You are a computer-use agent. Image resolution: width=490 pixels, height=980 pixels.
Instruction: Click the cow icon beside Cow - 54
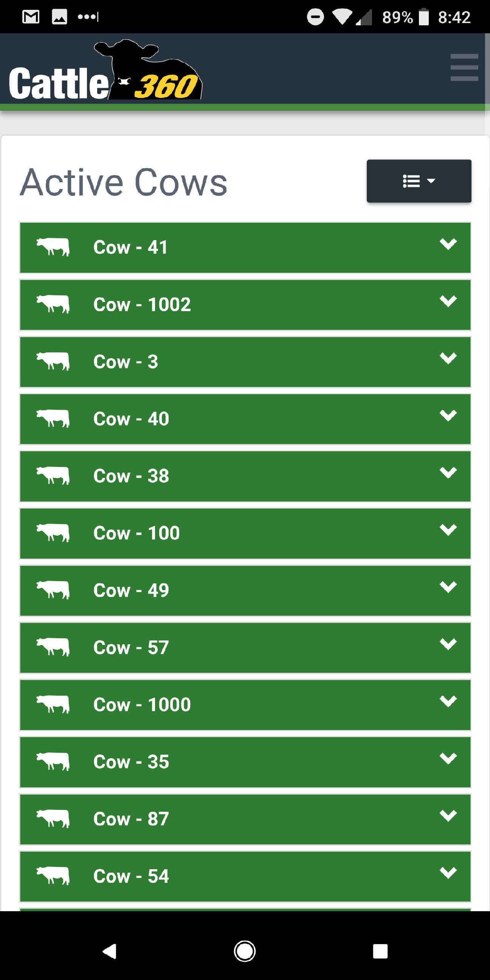[53, 876]
